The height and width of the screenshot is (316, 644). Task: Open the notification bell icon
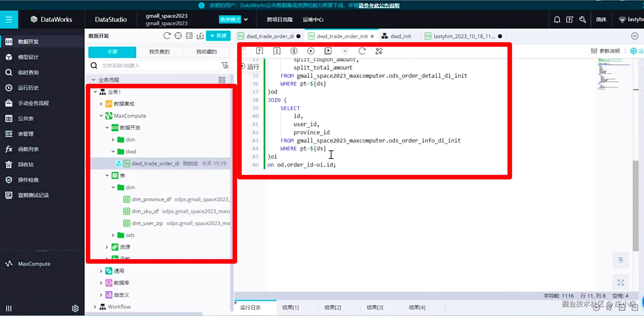point(557,20)
